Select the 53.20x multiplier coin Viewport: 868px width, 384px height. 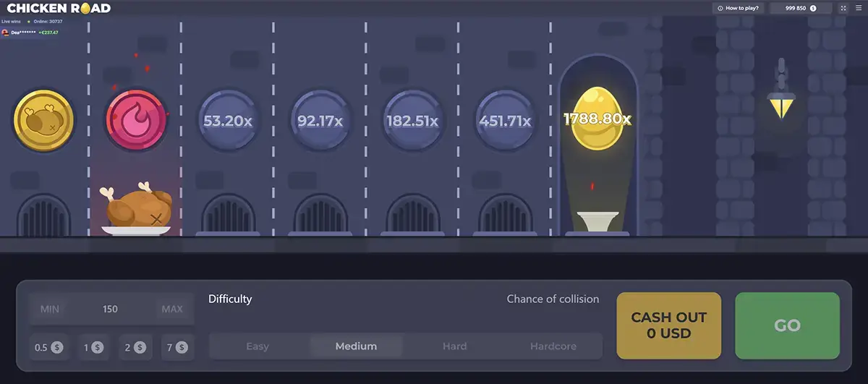228,121
